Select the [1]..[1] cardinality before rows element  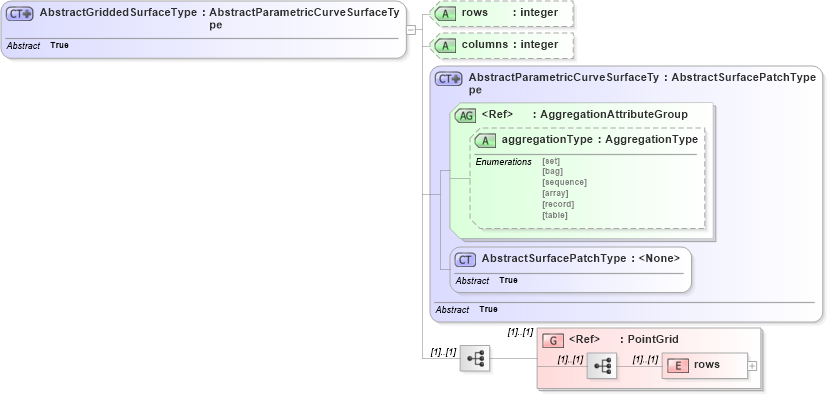[646, 360]
